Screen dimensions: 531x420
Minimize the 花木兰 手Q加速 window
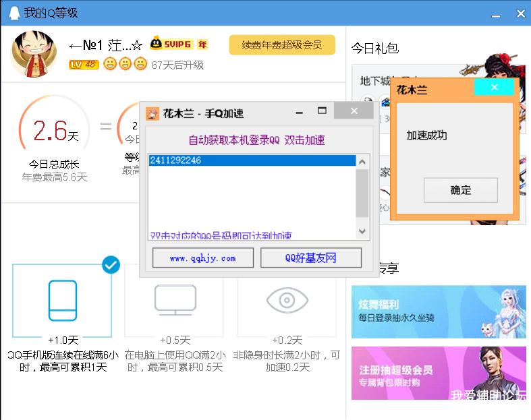299,113
